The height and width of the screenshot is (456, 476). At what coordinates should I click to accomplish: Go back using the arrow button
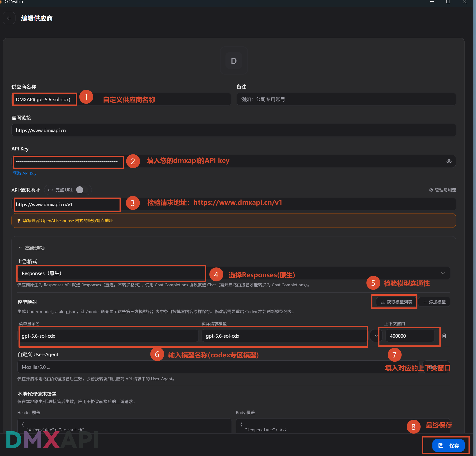(x=9, y=18)
